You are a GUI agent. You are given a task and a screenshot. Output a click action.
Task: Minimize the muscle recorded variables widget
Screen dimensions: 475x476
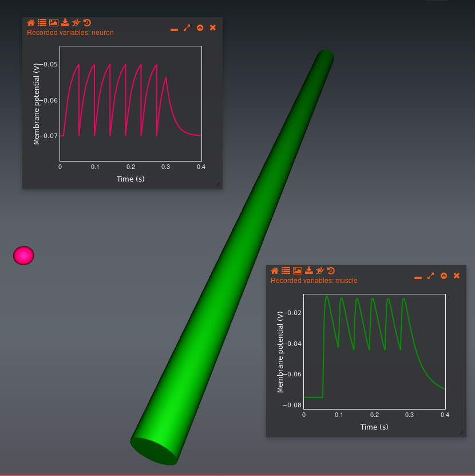(x=418, y=277)
